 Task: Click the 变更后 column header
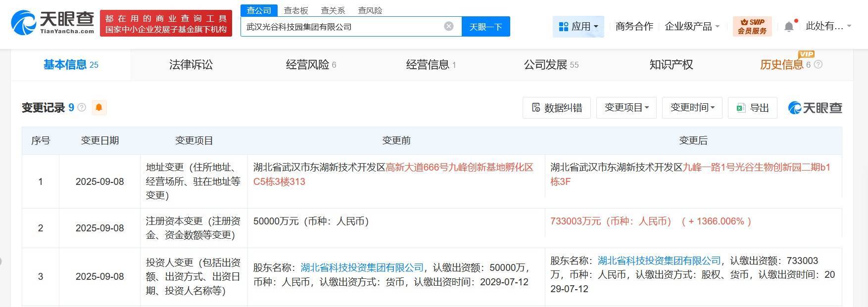click(693, 140)
